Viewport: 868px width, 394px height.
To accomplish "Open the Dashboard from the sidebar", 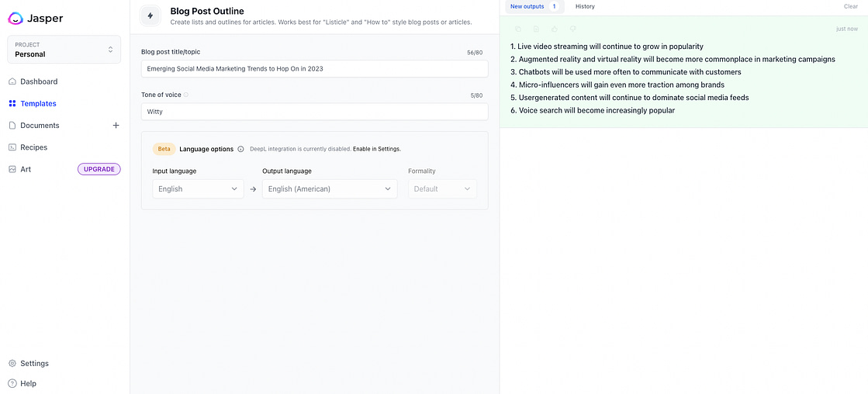I will pyautogui.click(x=38, y=81).
